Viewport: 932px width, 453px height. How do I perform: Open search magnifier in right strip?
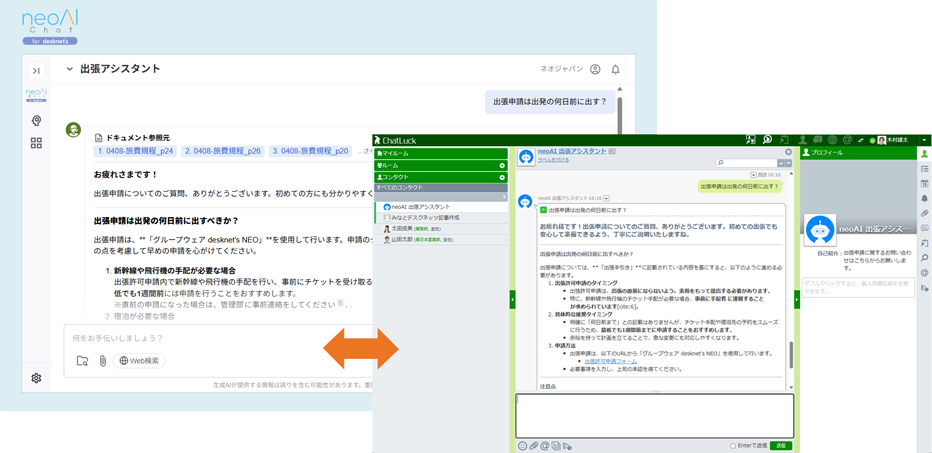(924, 257)
